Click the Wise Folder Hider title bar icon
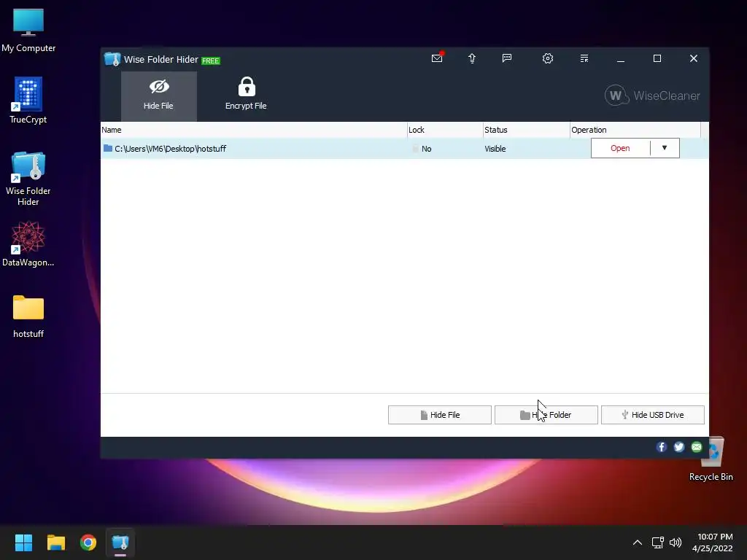747x560 pixels. pos(112,59)
